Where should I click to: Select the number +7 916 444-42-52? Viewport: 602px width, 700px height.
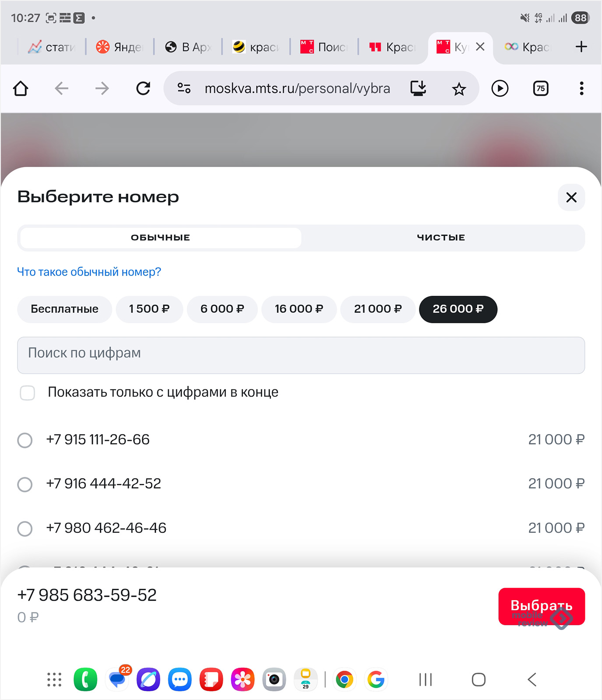(25, 484)
